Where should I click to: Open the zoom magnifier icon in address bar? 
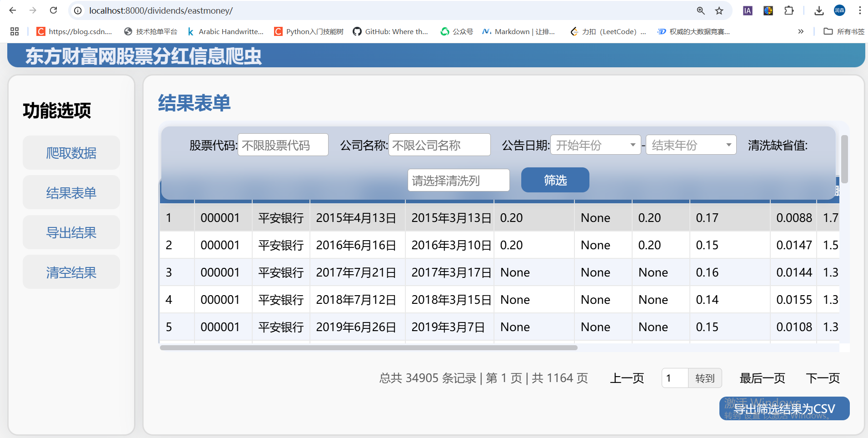pyautogui.click(x=701, y=10)
